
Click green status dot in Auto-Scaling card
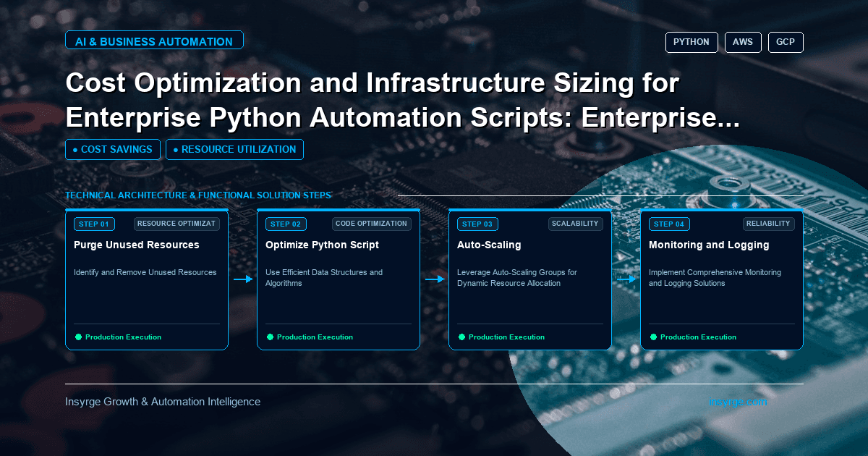pyautogui.click(x=461, y=337)
